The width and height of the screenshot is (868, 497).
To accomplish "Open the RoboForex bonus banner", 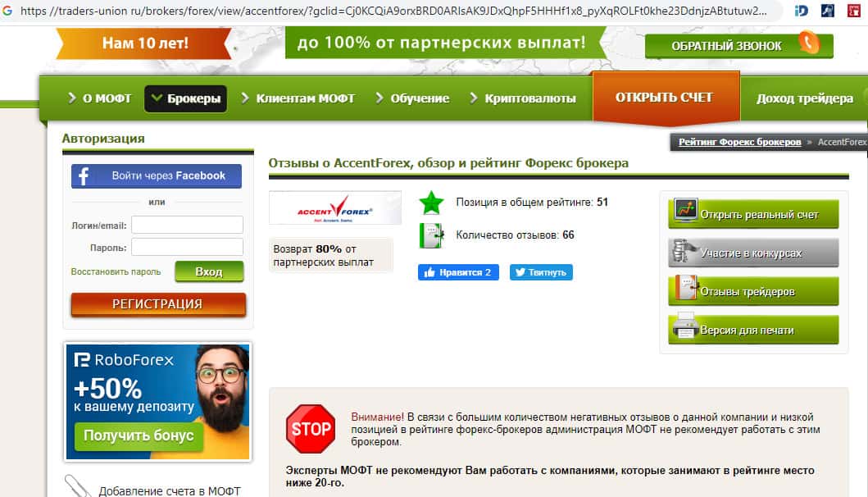I will click(x=157, y=402).
